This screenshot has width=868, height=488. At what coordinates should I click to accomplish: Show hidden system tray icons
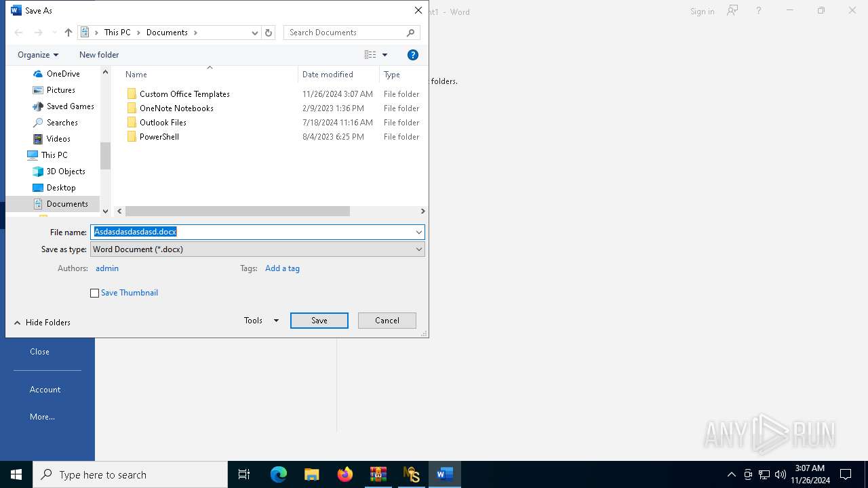pyautogui.click(x=731, y=474)
